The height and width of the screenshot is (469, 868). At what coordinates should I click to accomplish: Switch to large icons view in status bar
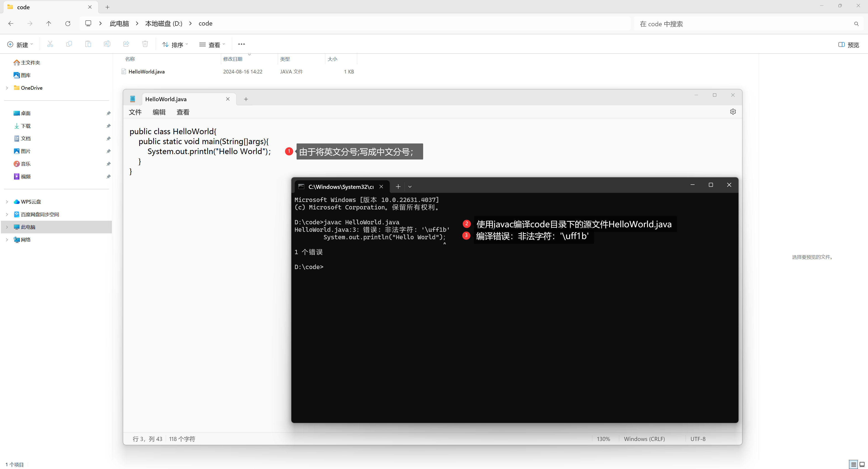[862, 464]
